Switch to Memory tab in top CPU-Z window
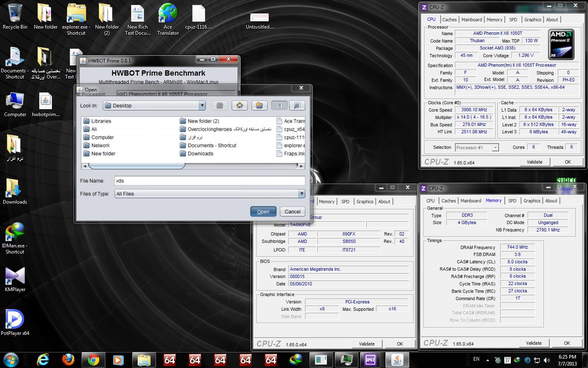 494,20
